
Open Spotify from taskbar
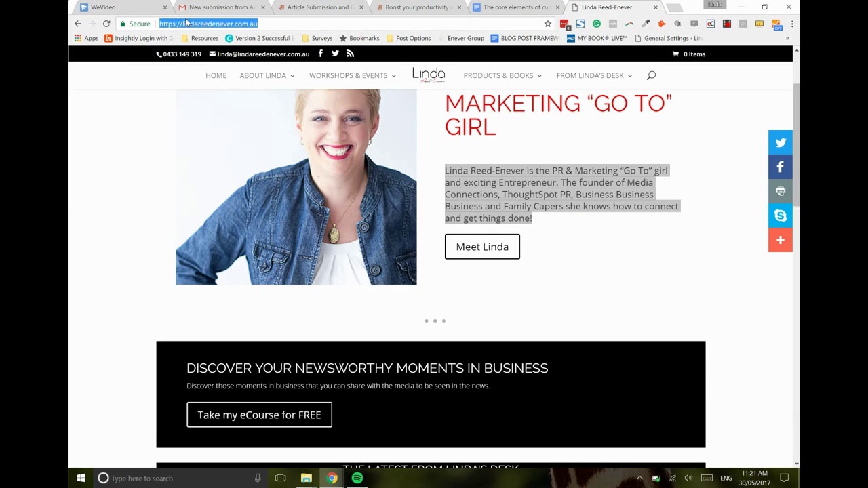coord(357,478)
